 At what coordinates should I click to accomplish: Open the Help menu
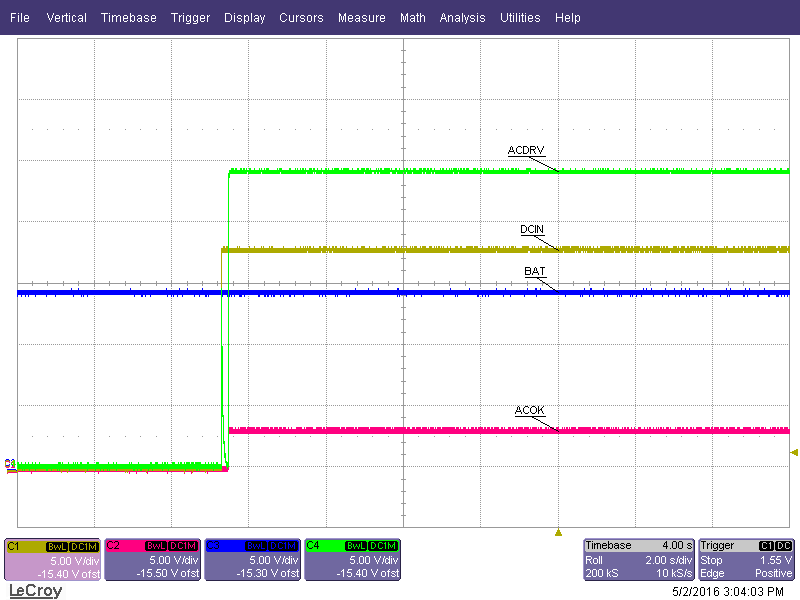[568, 18]
